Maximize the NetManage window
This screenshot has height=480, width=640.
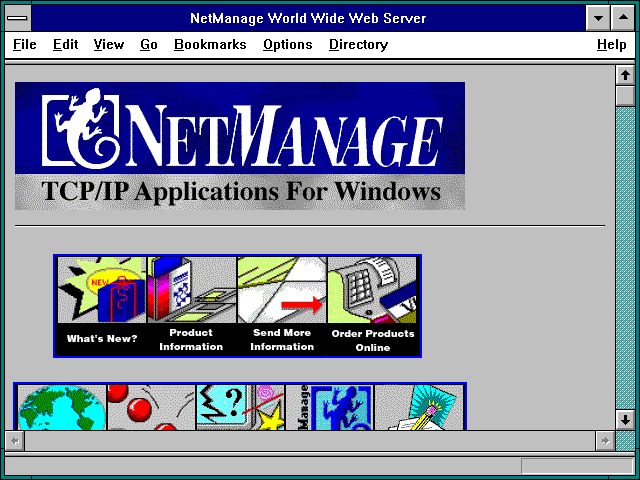[623, 18]
